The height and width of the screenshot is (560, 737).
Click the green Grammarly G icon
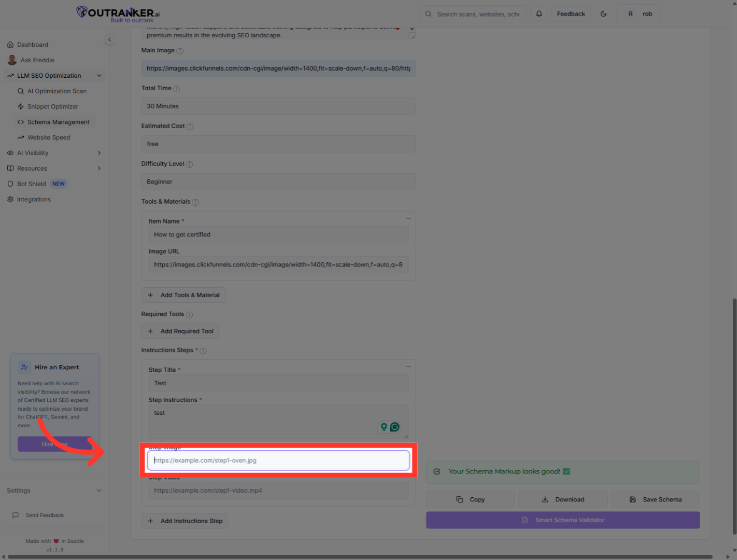point(395,427)
